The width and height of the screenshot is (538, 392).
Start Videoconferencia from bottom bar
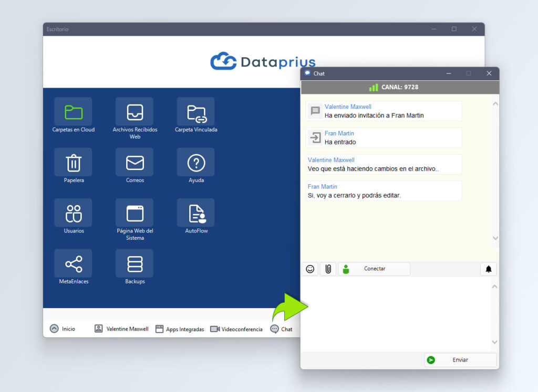(x=236, y=329)
